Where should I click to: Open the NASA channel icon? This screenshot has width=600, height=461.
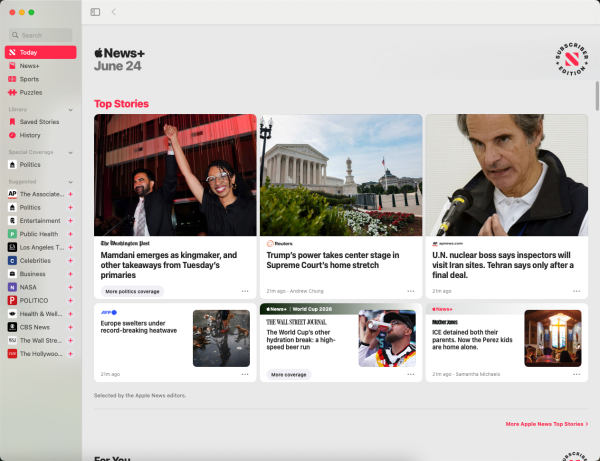coord(12,287)
